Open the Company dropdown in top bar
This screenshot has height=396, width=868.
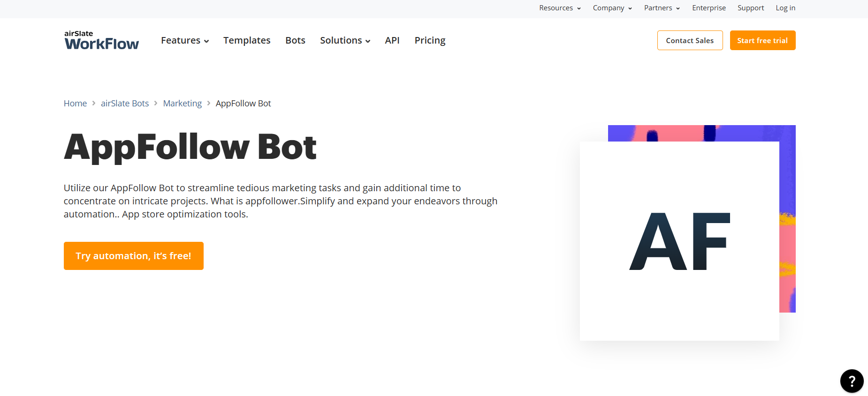tap(612, 8)
